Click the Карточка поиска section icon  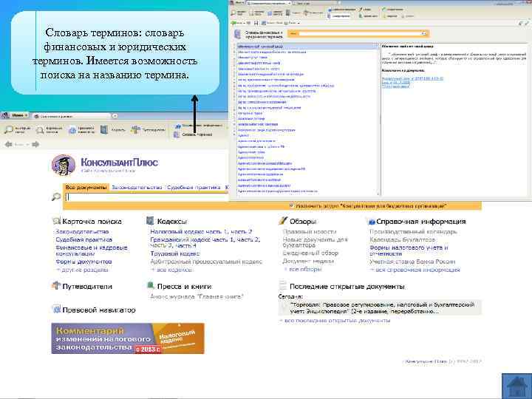(x=56, y=221)
